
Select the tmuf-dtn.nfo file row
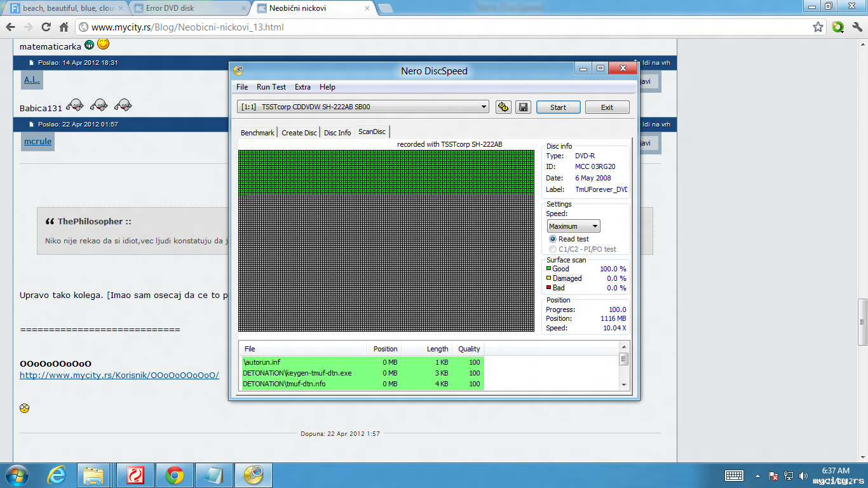point(362,384)
